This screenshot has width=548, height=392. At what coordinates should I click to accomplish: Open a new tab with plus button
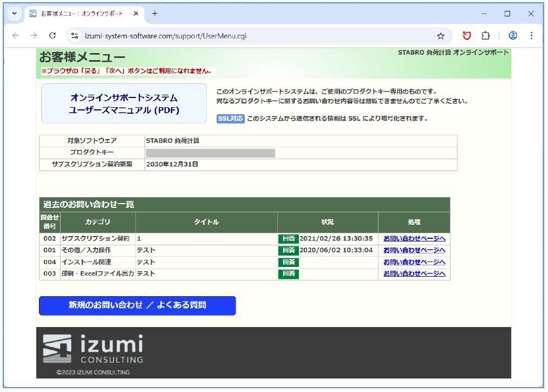(x=155, y=14)
